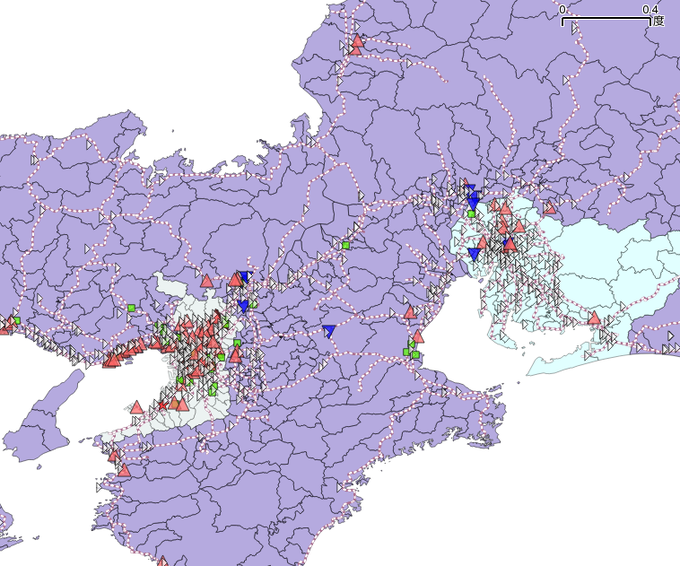
Task: Select the white triangle near the northwest coast
Action: pos(89,144)
